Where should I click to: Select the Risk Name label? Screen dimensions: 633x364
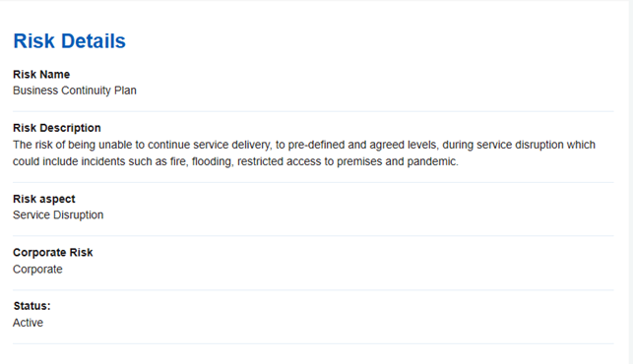[41, 75]
